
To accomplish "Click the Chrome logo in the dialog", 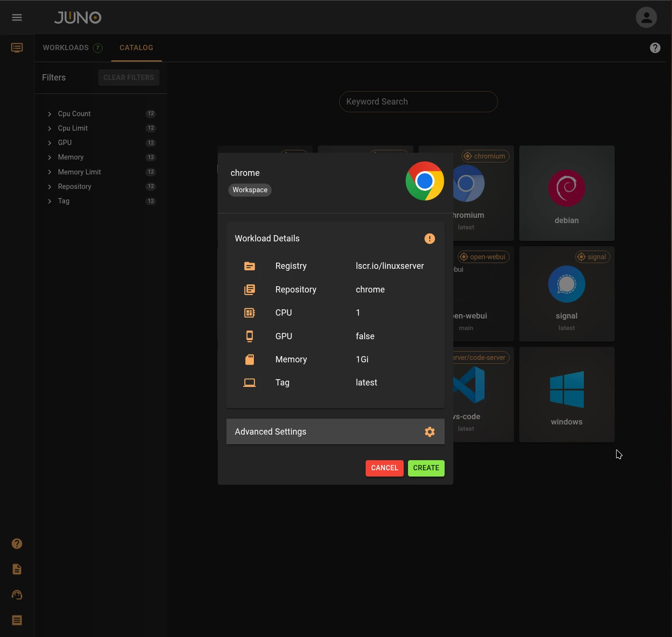I will coord(425,181).
